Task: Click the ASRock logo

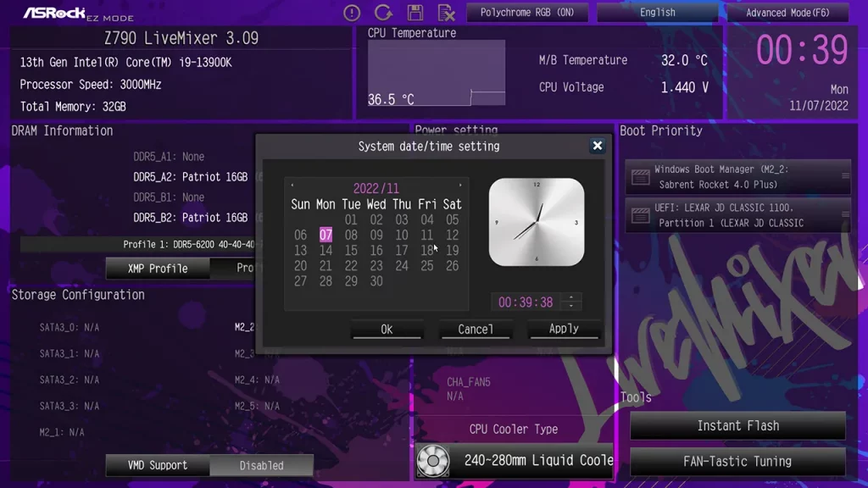Action: (x=54, y=13)
